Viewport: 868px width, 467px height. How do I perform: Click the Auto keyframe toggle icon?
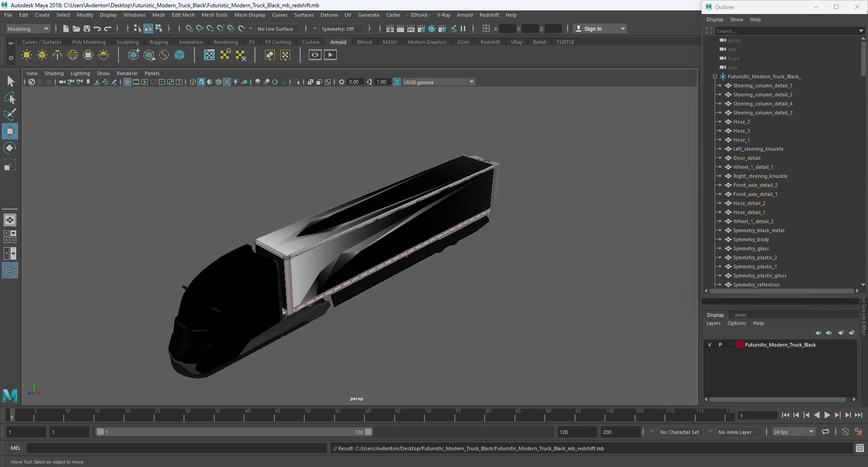point(845,432)
